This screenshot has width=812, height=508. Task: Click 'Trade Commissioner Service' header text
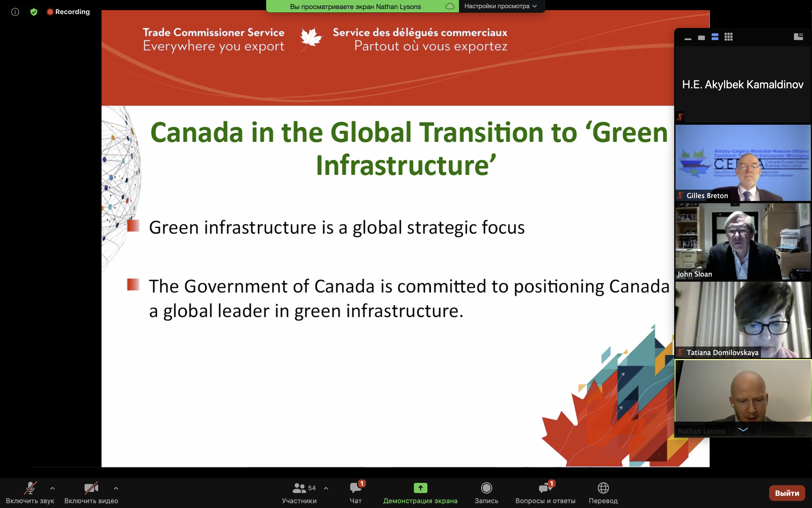pyautogui.click(x=213, y=32)
